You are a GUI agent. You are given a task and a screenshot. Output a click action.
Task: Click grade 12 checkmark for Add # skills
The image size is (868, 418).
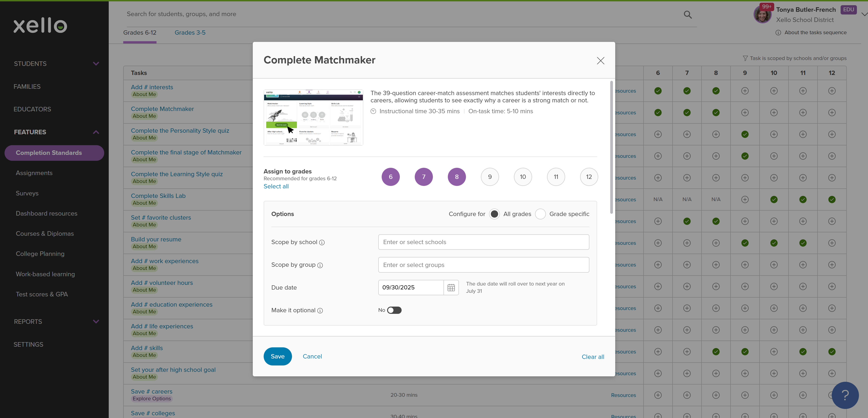point(832,352)
